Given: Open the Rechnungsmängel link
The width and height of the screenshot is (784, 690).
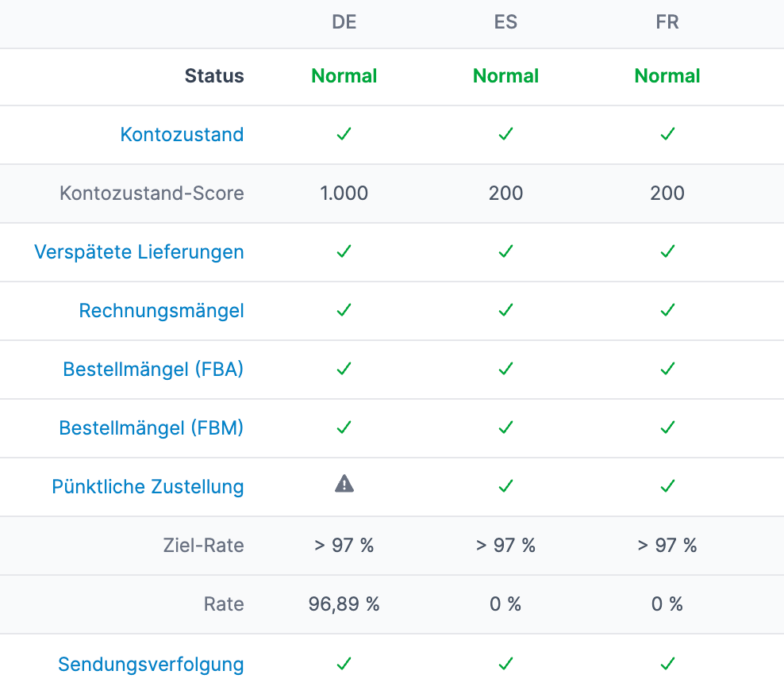Looking at the screenshot, I should click(x=161, y=310).
